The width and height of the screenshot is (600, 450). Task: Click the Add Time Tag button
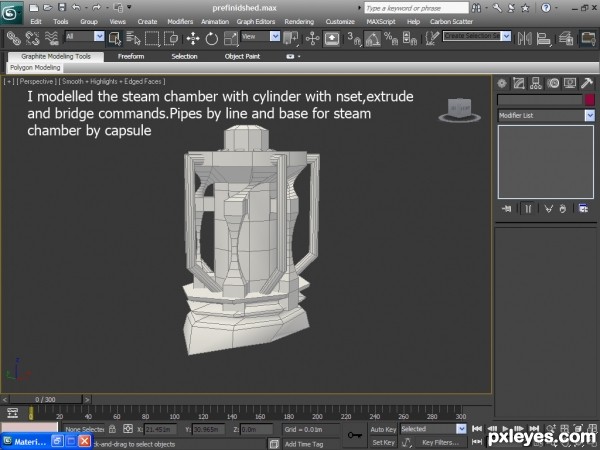(304, 444)
